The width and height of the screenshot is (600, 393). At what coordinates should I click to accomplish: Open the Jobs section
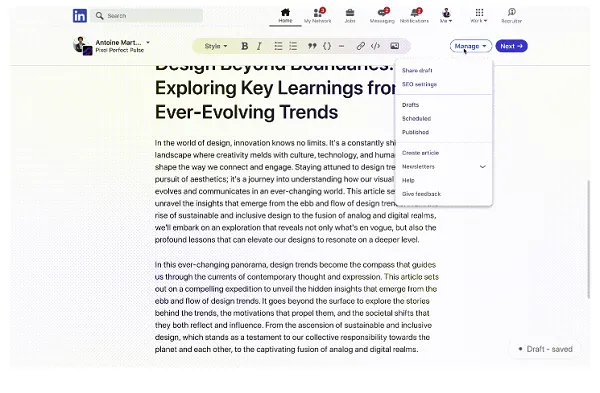coord(350,16)
